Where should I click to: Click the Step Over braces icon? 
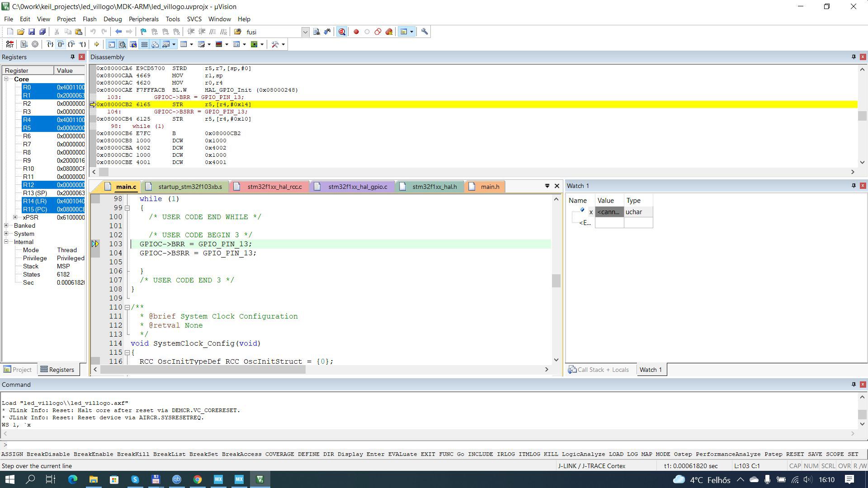[x=61, y=44]
